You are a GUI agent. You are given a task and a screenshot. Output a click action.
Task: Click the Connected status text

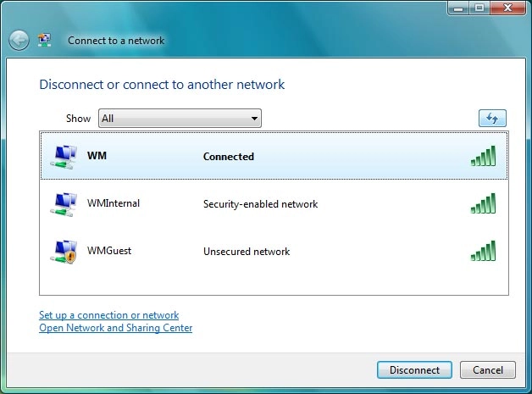click(229, 157)
